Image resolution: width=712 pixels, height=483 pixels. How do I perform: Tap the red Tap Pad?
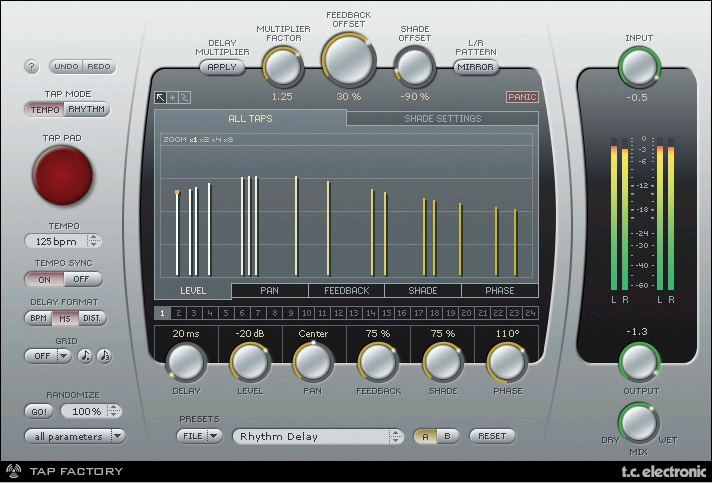coord(62,175)
